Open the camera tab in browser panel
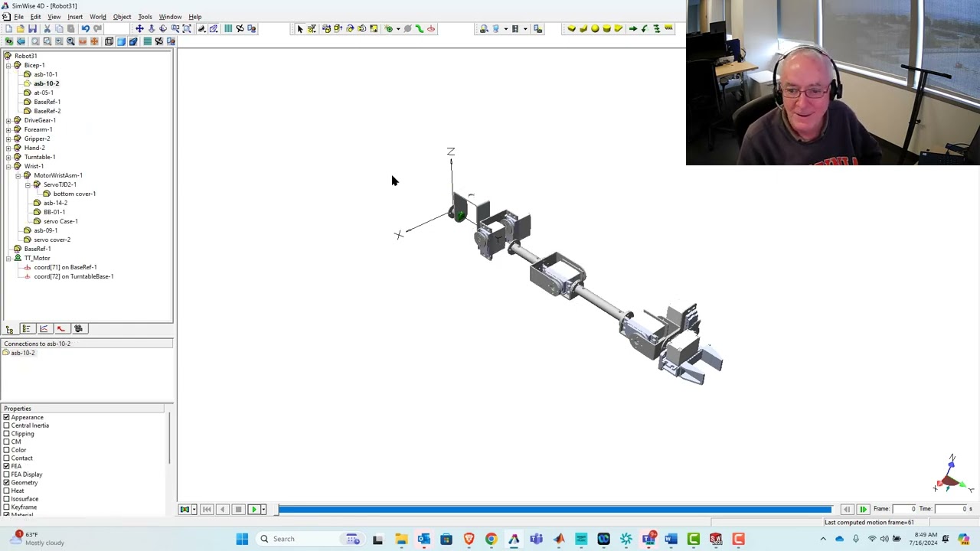Screen dimensions: 980x551 (x=78, y=329)
